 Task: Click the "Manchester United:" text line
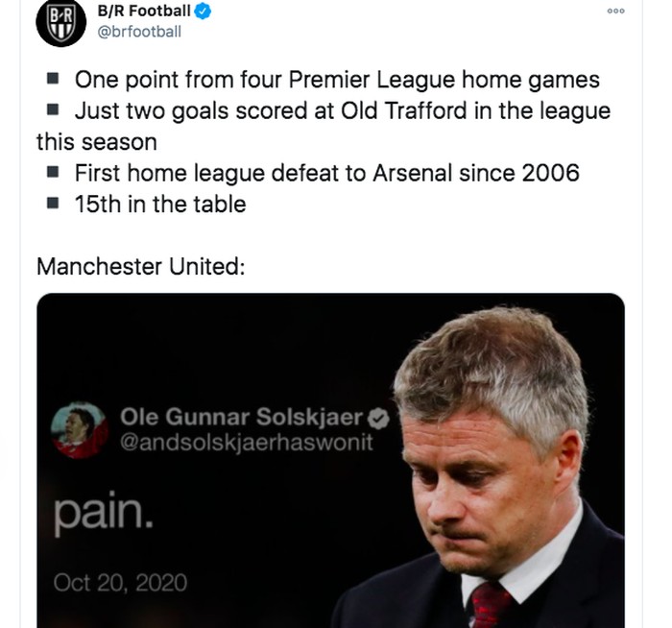[x=141, y=265]
